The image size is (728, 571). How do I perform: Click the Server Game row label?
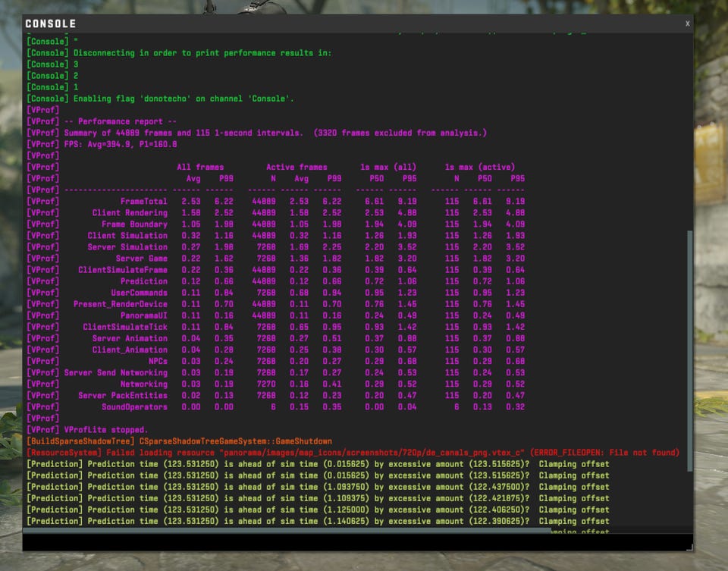(141, 258)
